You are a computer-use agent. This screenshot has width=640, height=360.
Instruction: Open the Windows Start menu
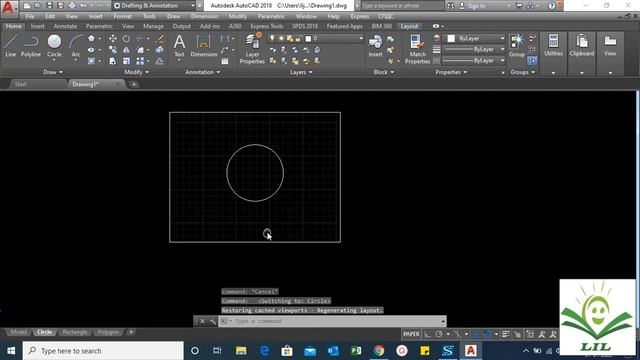[x=11, y=351]
